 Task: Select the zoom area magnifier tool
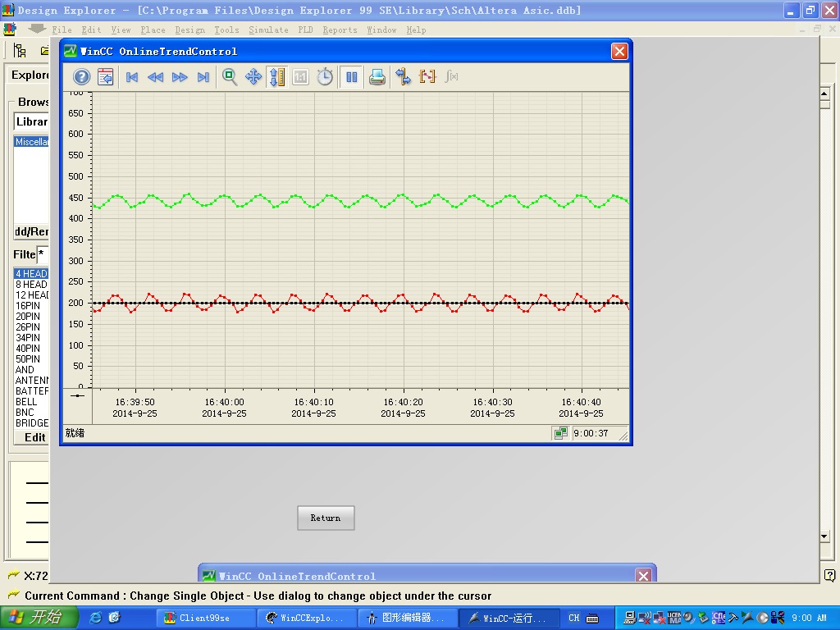230,77
